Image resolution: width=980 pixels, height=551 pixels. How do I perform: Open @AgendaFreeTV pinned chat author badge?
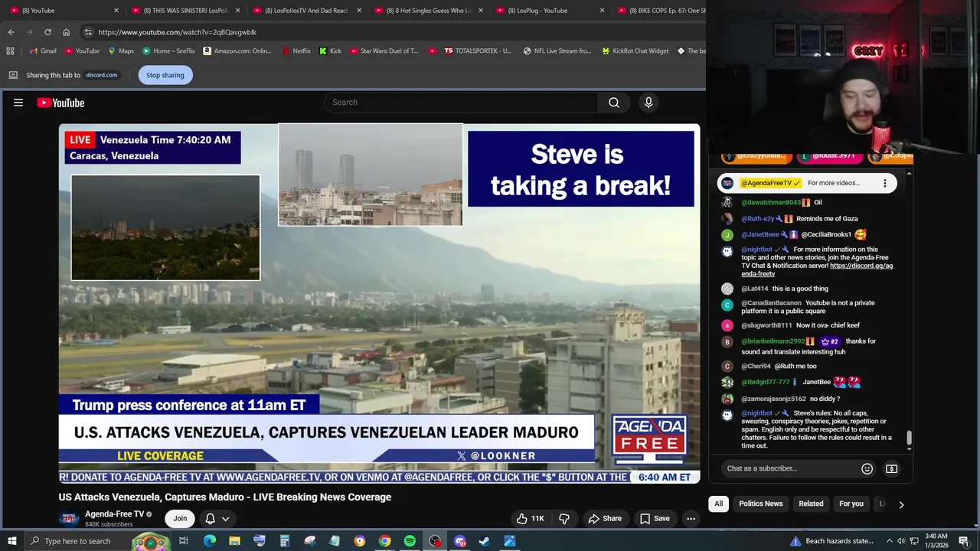[770, 183]
